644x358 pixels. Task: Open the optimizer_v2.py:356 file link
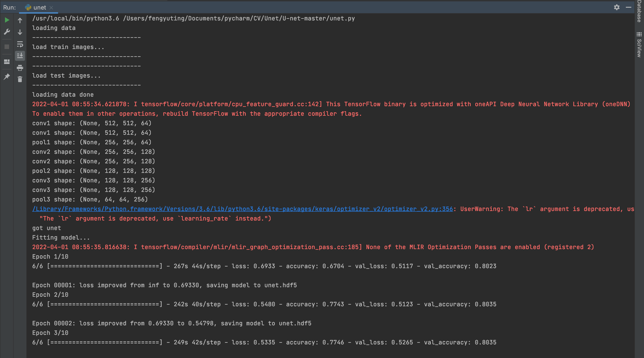[x=242, y=209]
